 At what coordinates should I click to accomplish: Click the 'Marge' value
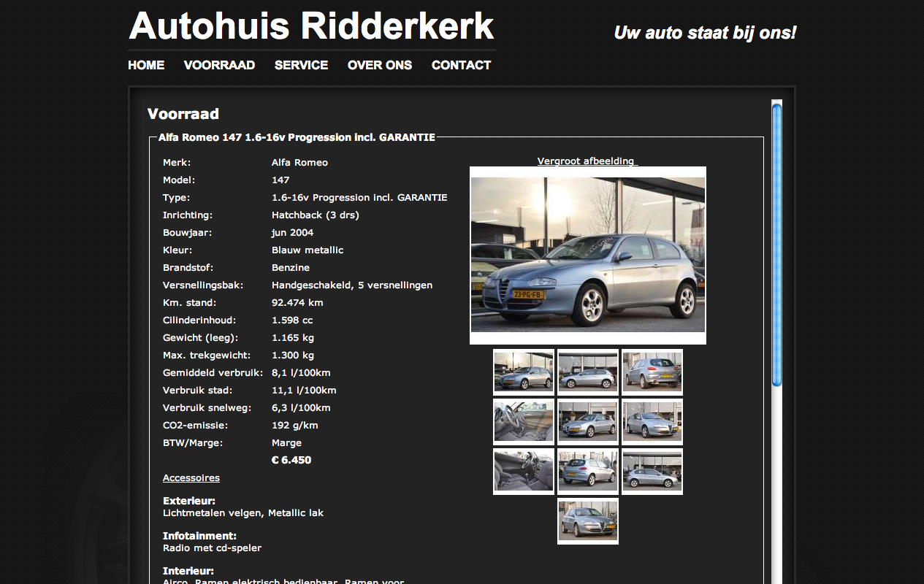click(x=286, y=443)
